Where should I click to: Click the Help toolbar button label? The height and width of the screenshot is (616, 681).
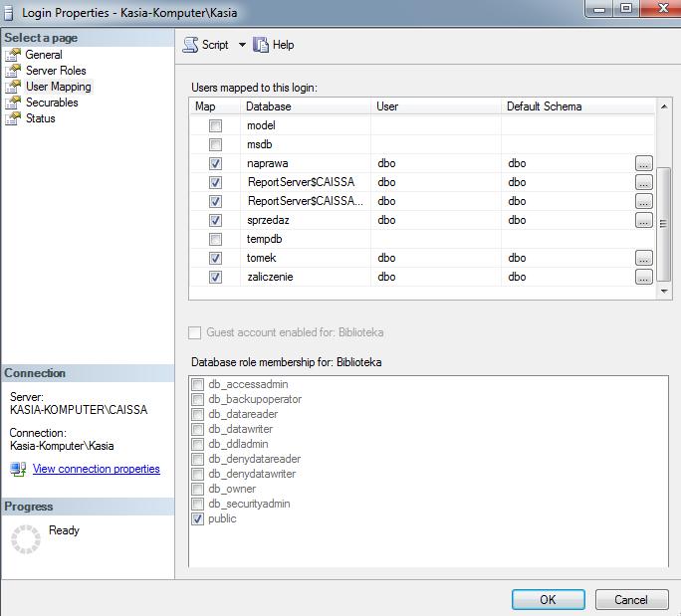283,45
